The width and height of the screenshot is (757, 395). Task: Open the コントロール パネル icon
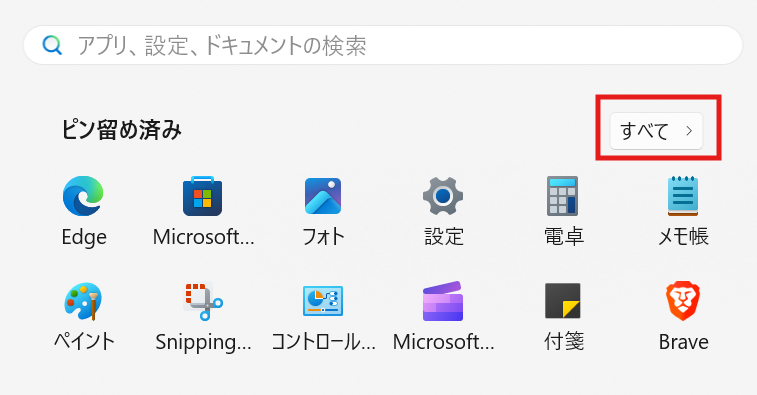(323, 301)
